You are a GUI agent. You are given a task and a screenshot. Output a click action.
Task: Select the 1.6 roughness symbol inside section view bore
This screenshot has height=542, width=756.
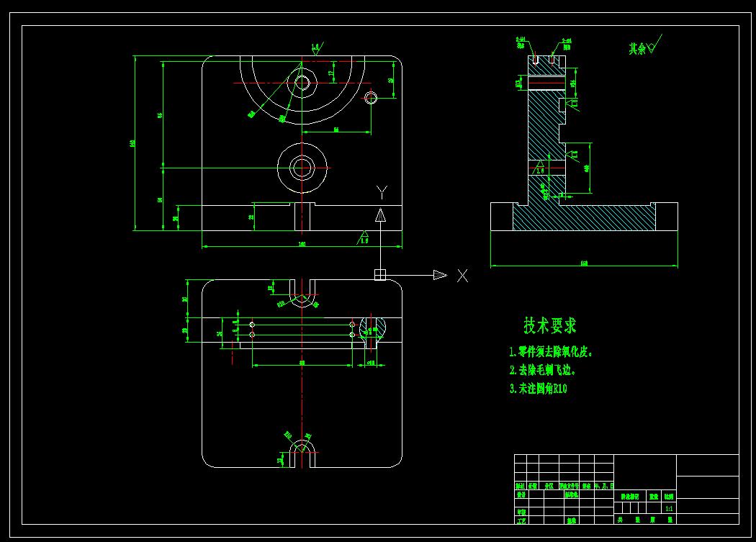[539, 168]
